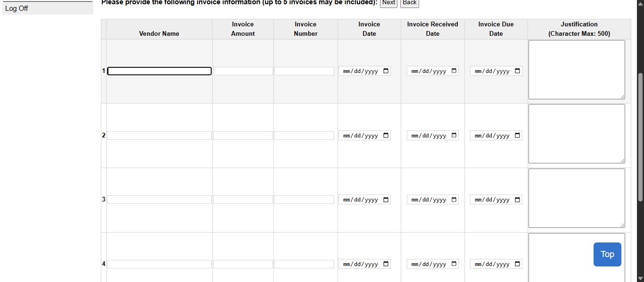Screen dimensions: 644x282
Task: Click the row 3 Justification resize handle
Action: click(x=622, y=225)
